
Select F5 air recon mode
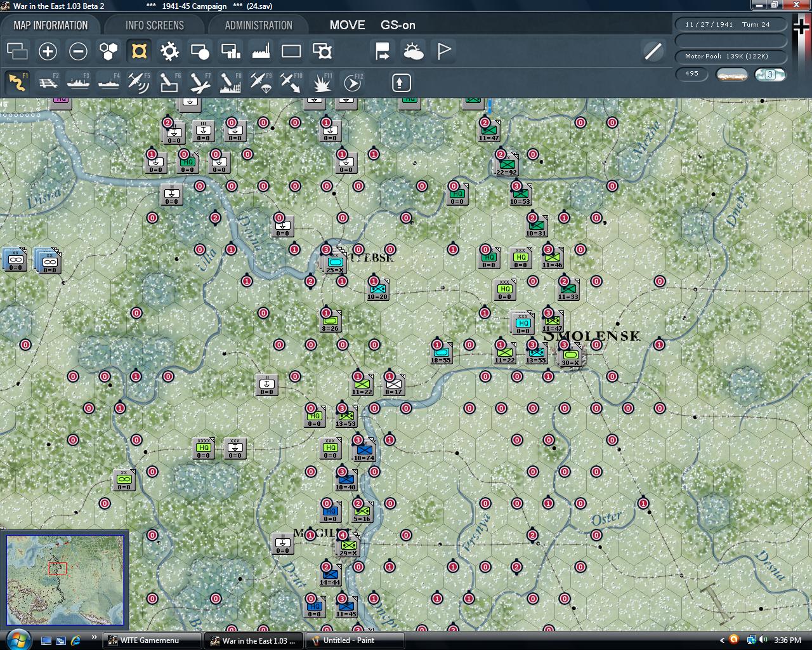(139, 83)
